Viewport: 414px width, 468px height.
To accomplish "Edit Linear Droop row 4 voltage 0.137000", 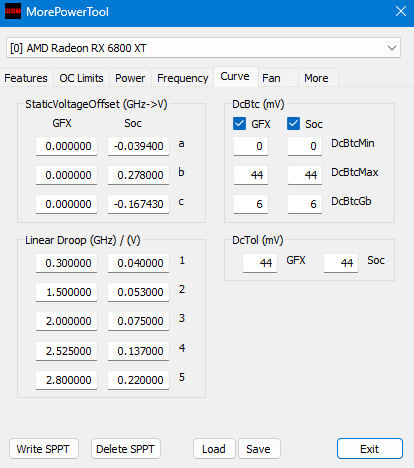I will (138, 351).
